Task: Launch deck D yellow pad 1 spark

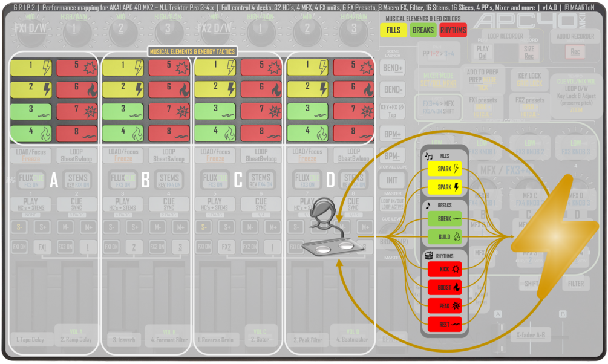Action: [x=307, y=68]
